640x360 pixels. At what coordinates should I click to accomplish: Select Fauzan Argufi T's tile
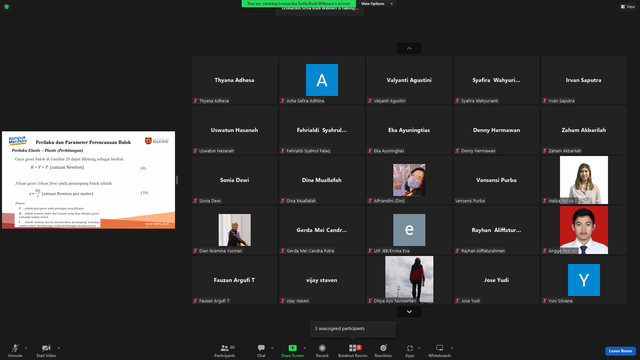coord(235,280)
